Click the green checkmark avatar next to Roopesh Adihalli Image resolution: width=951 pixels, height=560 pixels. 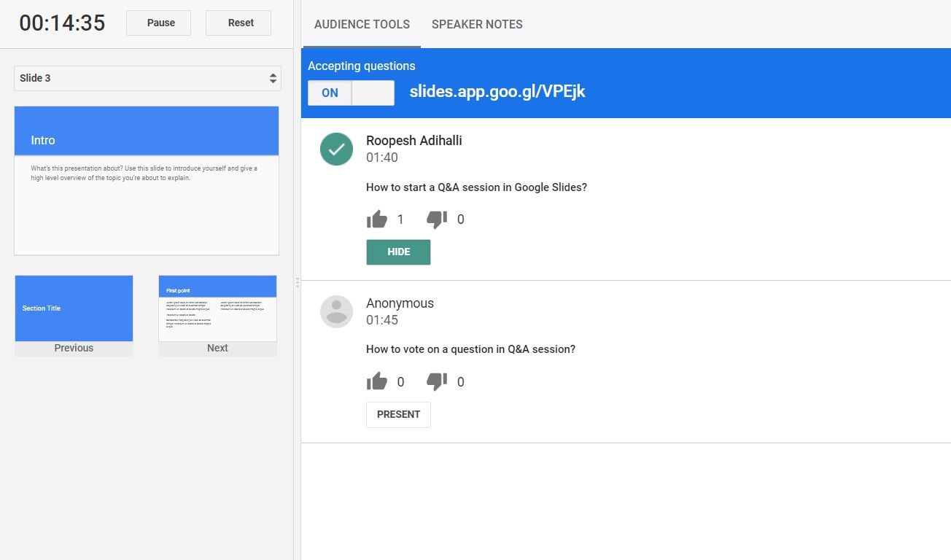tap(336, 149)
